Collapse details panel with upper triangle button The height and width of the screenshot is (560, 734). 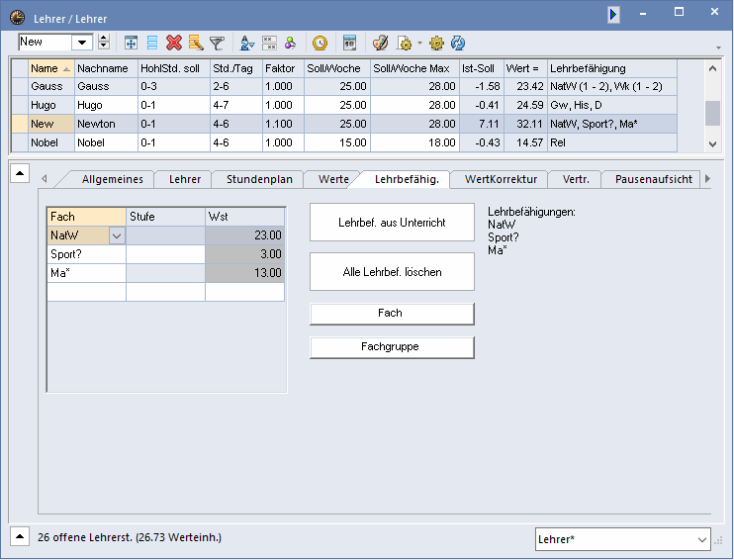click(x=20, y=174)
